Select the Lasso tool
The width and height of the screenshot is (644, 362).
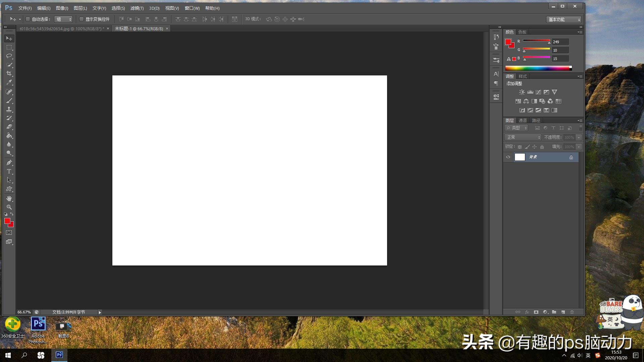[x=9, y=56]
